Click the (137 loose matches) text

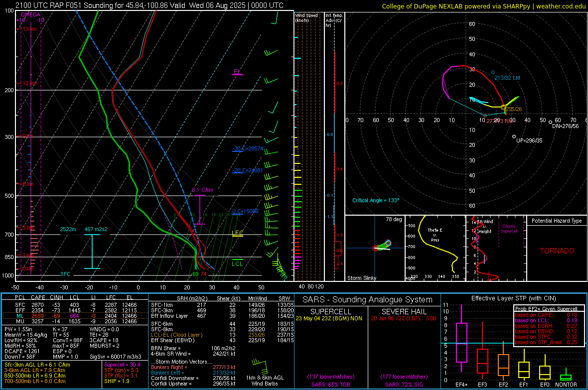pyautogui.click(x=331, y=377)
